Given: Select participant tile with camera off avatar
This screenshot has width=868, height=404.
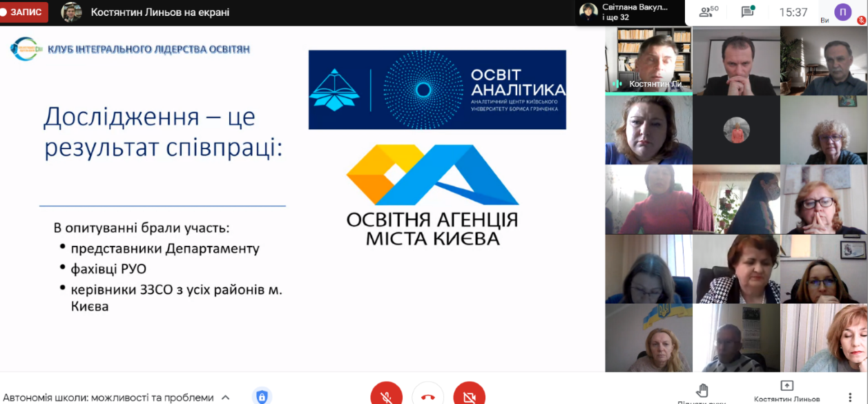Looking at the screenshot, I should pyautogui.click(x=736, y=130).
